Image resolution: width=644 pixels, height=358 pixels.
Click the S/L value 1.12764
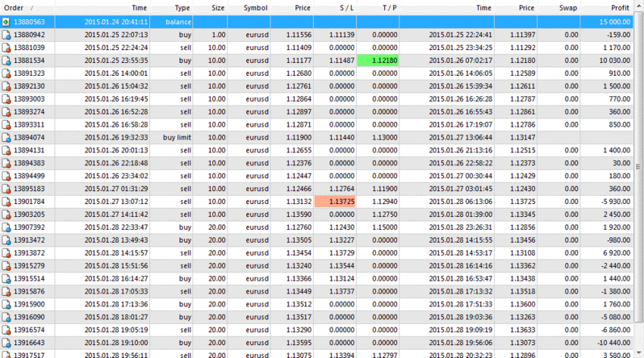341,189
